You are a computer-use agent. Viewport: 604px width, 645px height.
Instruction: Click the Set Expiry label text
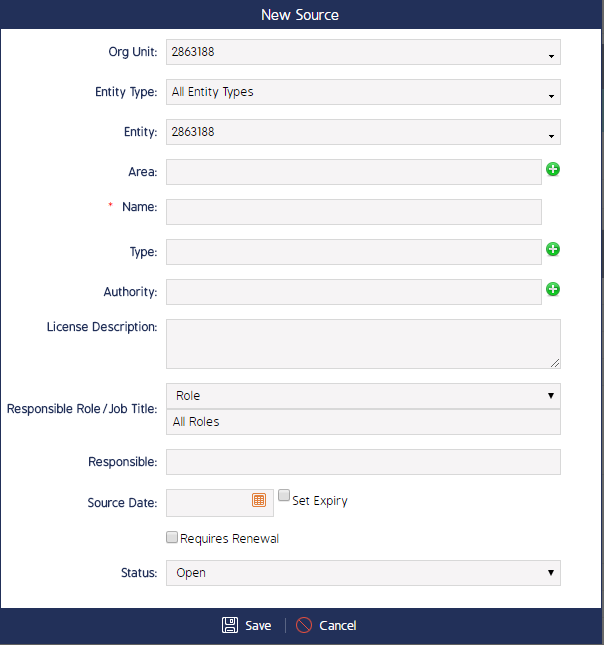[320, 501]
